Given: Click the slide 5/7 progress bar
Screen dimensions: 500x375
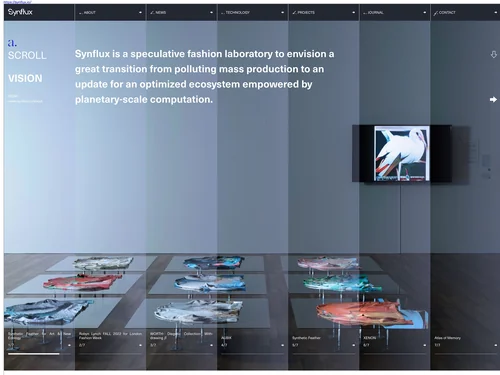Looking at the screenshot, I should tap(323, 354).
